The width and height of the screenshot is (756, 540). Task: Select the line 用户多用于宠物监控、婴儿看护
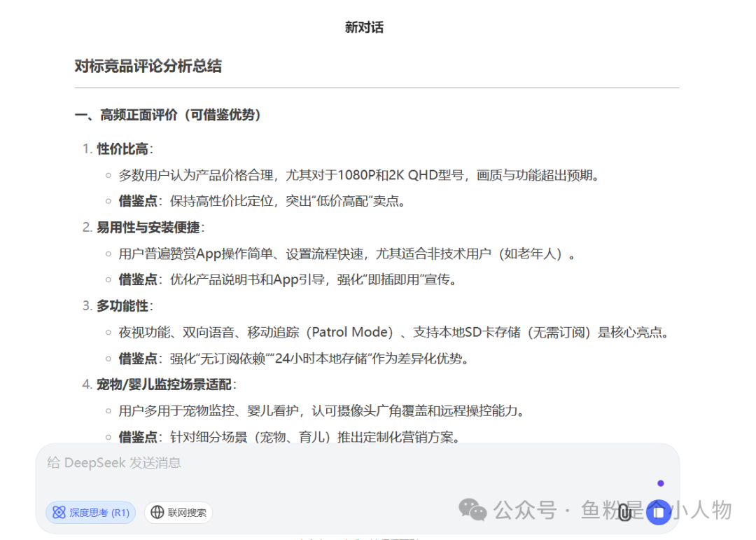(321, 410)
